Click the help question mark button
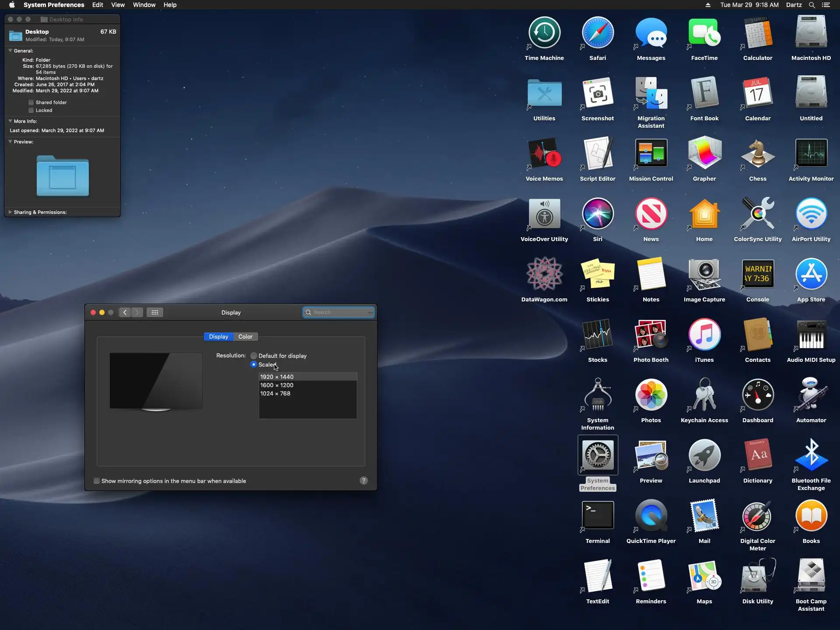The height and width of the screenshot is (630, 840). 363,481
